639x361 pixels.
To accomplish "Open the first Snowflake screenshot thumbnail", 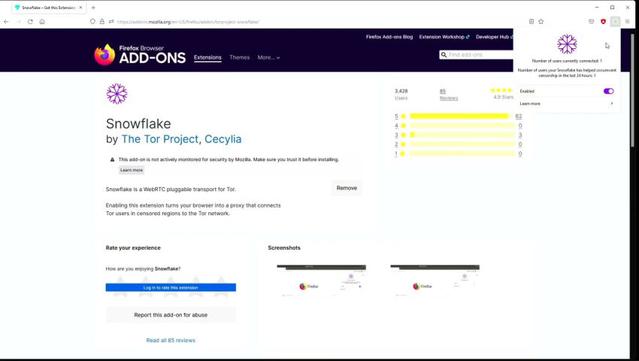I will (x=321, y=280).
